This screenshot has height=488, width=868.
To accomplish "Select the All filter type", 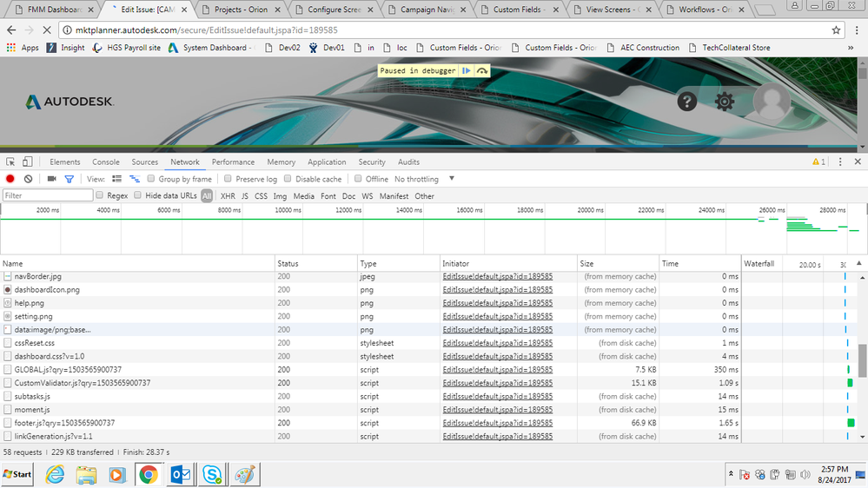I will pyautogui.click(x=207, y=196).
